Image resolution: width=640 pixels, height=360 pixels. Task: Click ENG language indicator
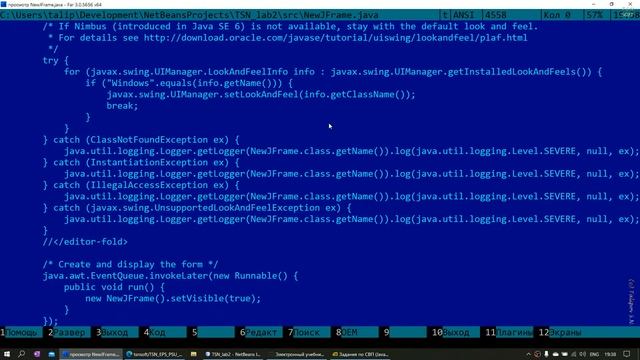tap(595, 354)
